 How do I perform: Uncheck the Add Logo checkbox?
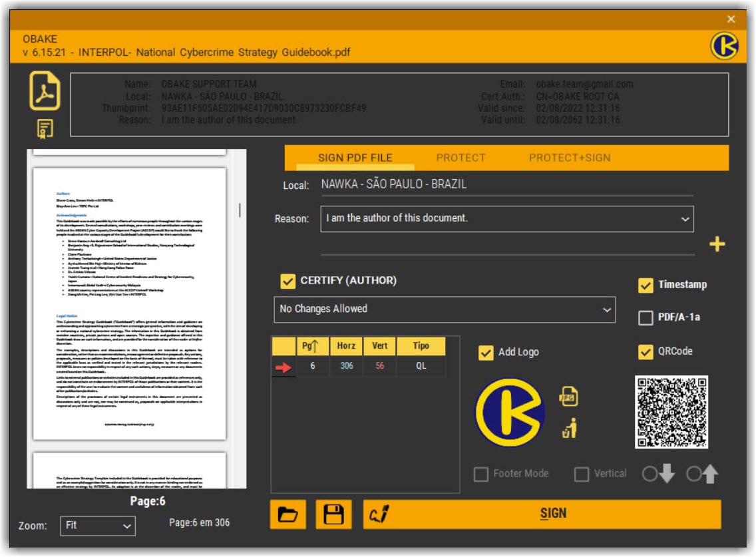pos(486,353)
